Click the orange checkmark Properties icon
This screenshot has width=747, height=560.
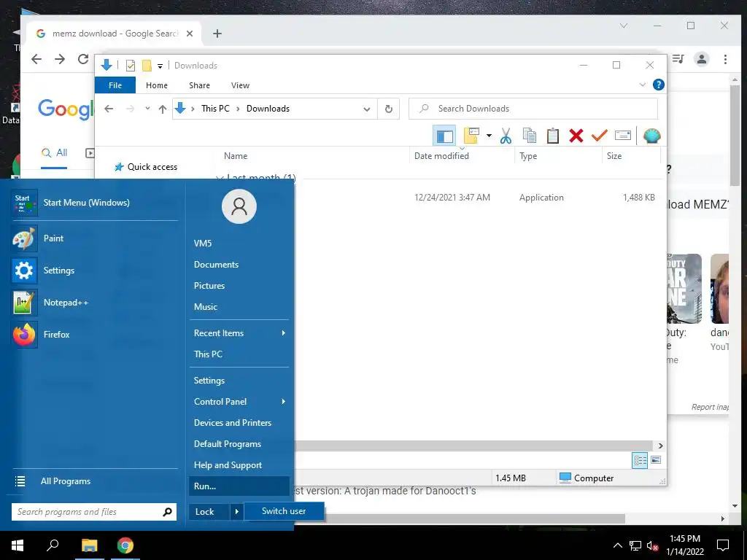[599, 136]
